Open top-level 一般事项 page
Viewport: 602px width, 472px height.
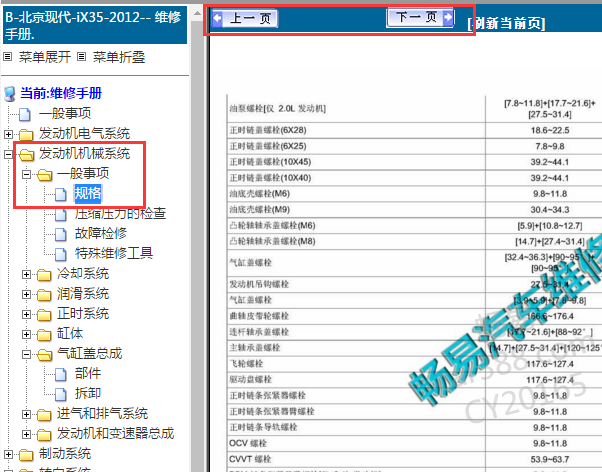65,113
